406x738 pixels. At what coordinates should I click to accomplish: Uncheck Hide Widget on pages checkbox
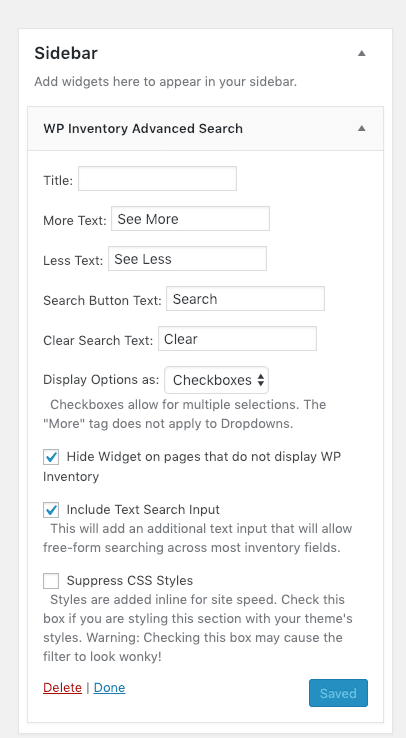tap(51, 457)
